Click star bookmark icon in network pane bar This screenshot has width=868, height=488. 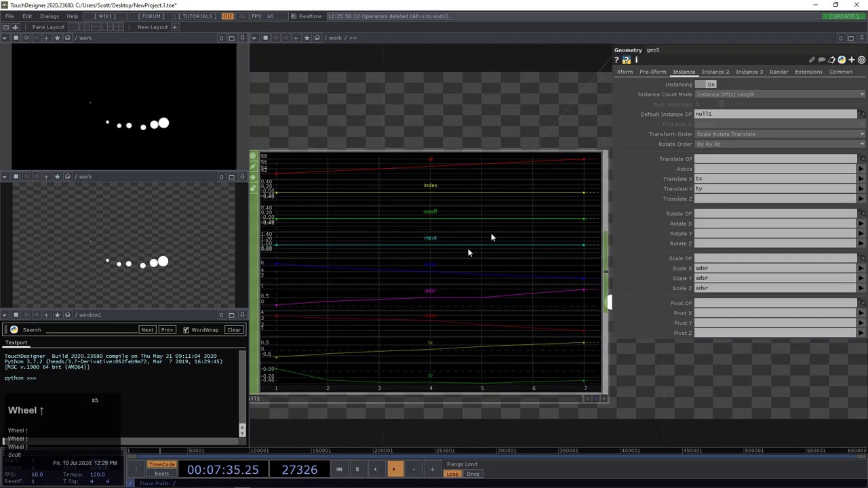[307, 38]
